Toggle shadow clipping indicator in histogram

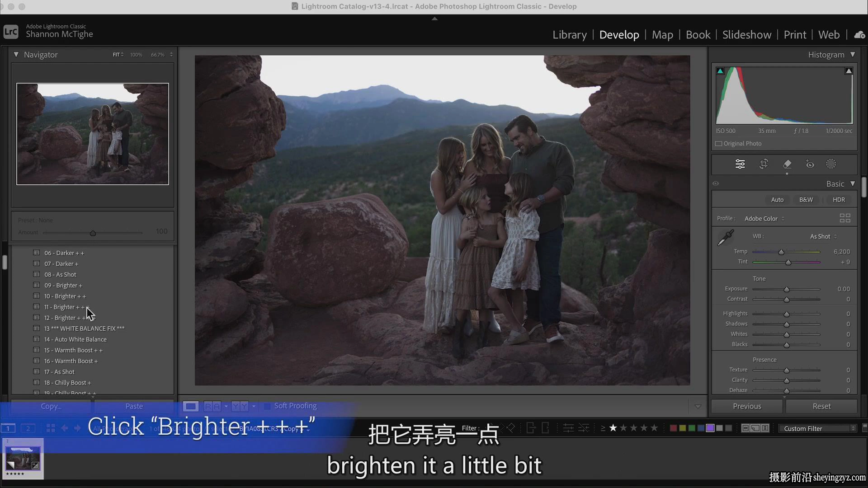click(720, 71)
